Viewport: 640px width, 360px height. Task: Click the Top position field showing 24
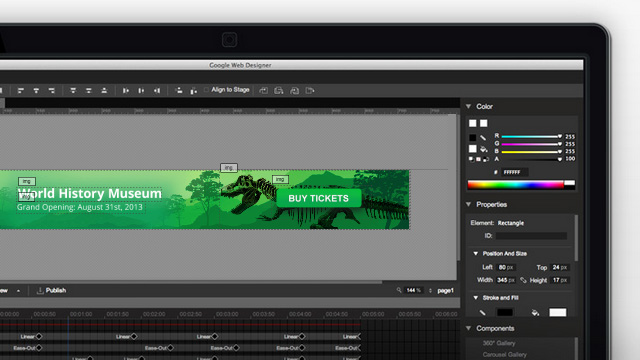pyautogui.click(x=560, y=267)
